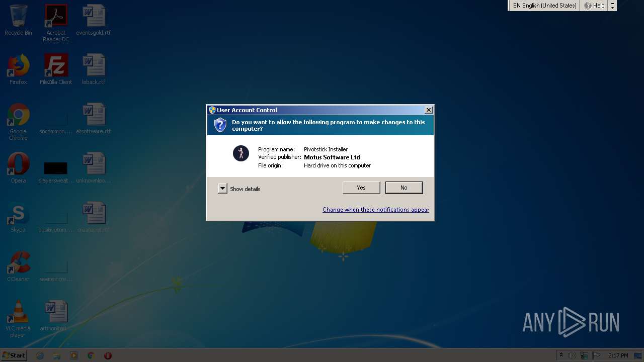The width and height of the screenshot is (644, 362).
Task: Open the language bar options arrow
Action: coord(612,6)
